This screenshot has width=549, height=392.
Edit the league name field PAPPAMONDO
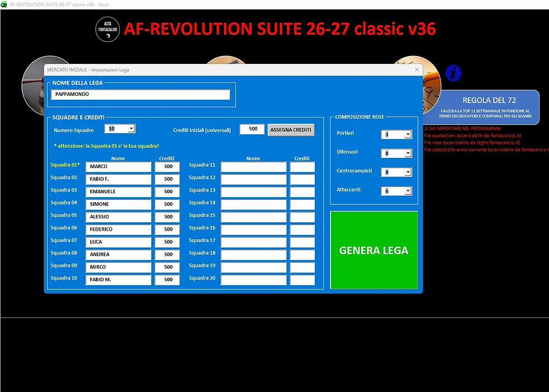pyautogui.click(x=141, y=95)
